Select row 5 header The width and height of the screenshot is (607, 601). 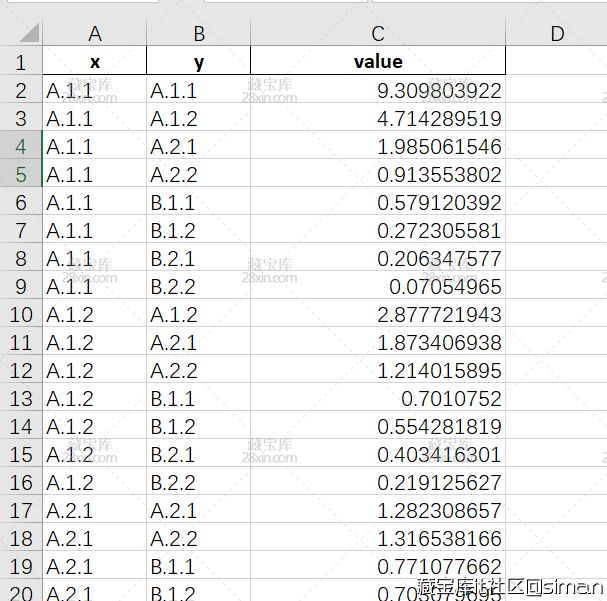(21, 175)
